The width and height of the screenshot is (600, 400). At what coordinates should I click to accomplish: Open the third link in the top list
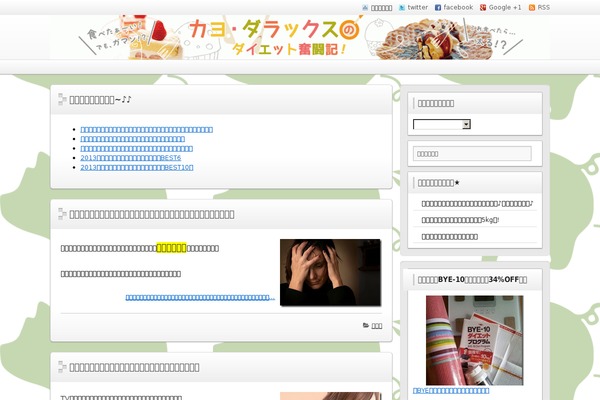pos(137,149)
